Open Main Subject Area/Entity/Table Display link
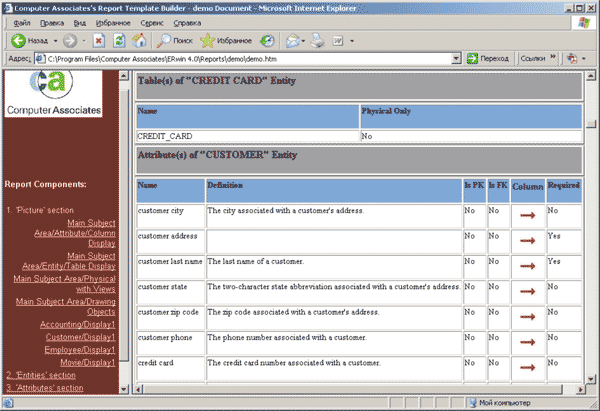 pos(68,261)
